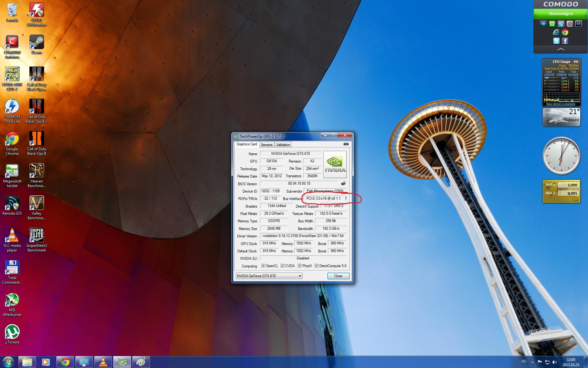Click the COMODO widget green update icon
Viewport: 588px width, 368px height.
click(x=552, y=24)
